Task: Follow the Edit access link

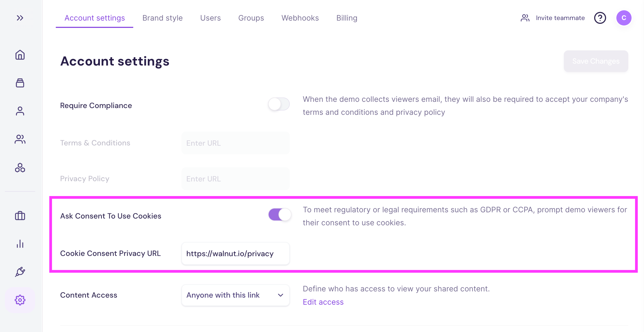Action: tap(323, 302)
